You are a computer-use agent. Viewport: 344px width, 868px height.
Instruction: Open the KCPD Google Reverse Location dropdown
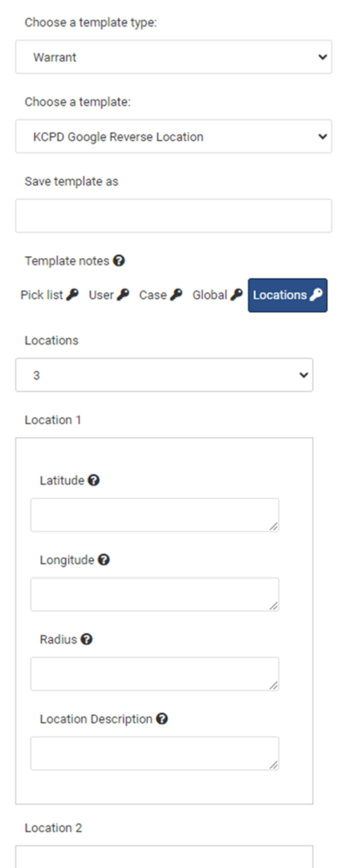(173, 137)
